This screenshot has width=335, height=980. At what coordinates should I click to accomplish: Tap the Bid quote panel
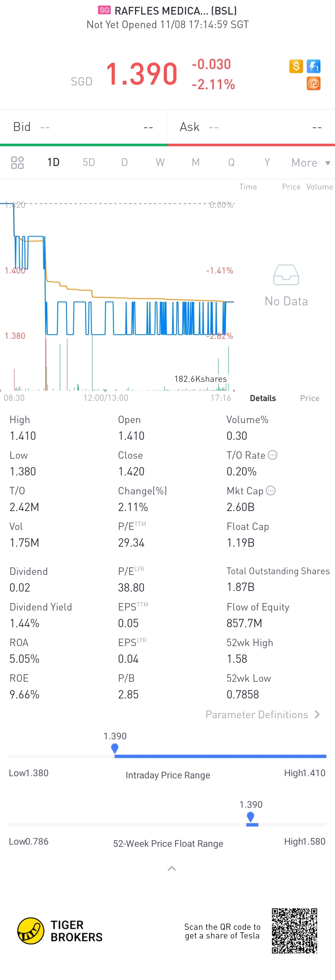pyautogui.click(x=83, y=127)
